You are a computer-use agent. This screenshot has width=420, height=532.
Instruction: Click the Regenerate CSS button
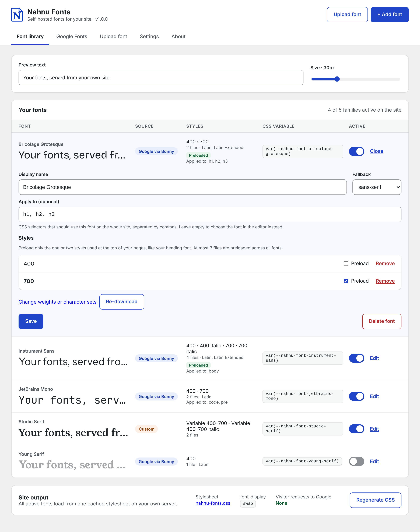click(375, 500)
